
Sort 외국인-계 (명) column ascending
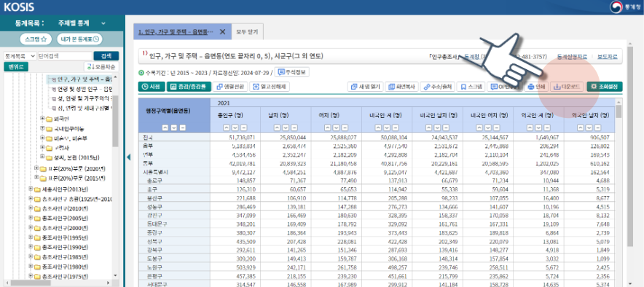(529, 127)
